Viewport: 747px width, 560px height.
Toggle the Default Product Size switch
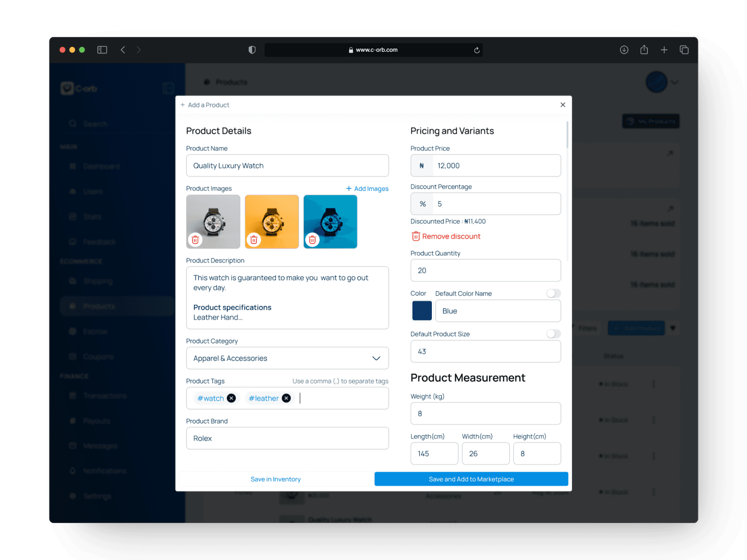pos(553,334)
